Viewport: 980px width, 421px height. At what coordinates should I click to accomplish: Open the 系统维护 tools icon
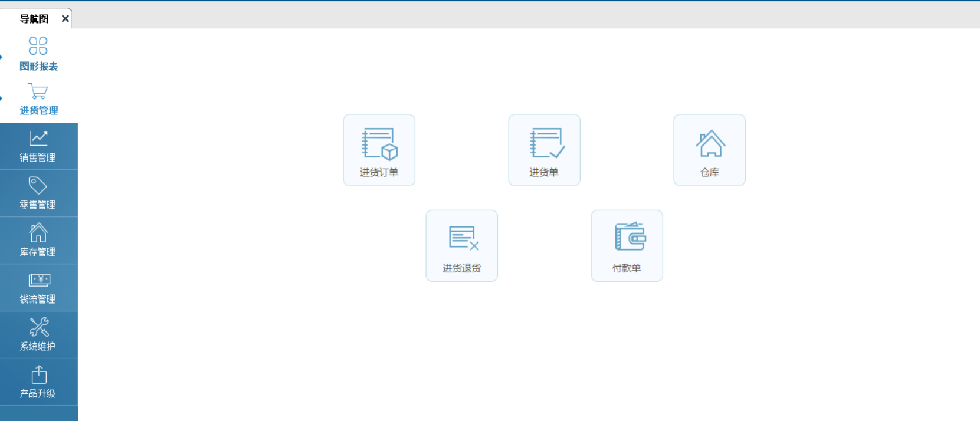(x=39, y=327)
